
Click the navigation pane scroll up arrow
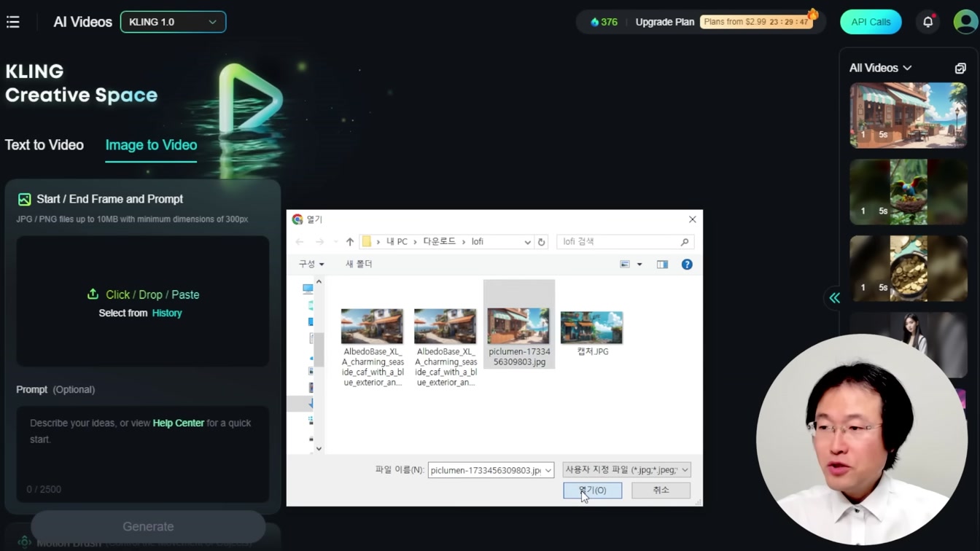click(319, 282)
